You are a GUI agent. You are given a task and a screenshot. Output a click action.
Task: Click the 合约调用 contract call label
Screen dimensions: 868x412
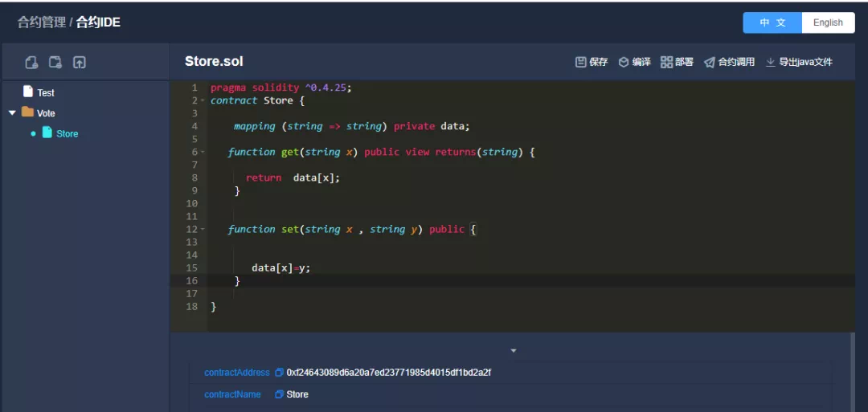736,62
